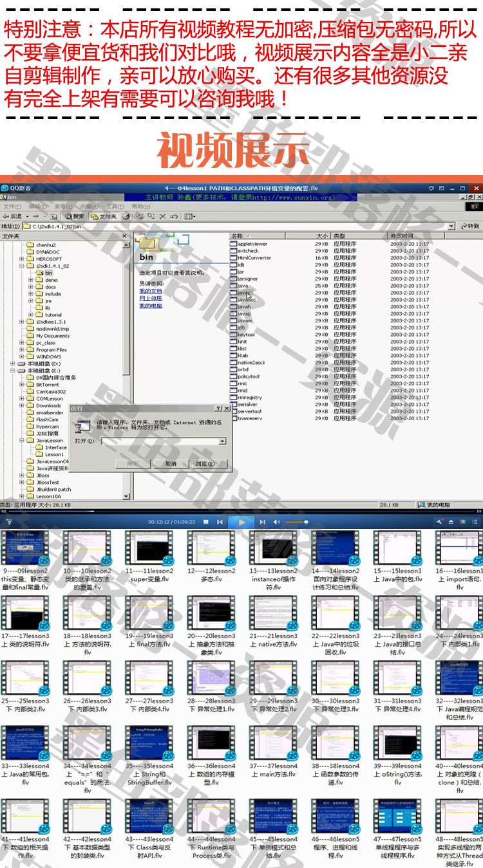
Task: Click 取消 in the 运行 dialog
Action: point(171,463)
